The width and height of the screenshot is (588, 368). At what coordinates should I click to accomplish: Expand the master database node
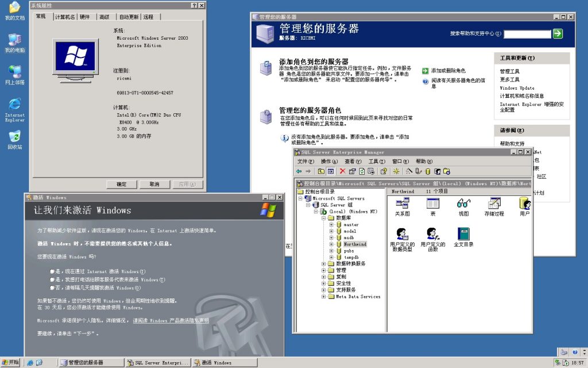click(331, 225)
